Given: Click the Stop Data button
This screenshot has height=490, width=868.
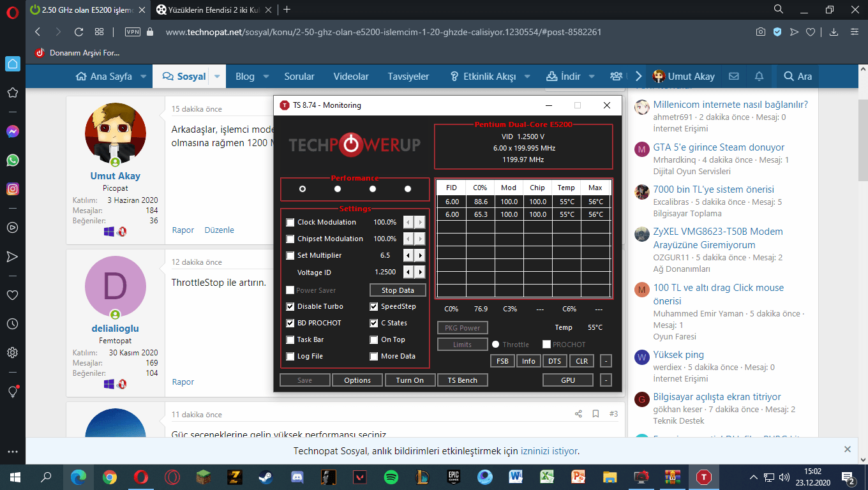Looking at the screenshot, I should (398, 290).
